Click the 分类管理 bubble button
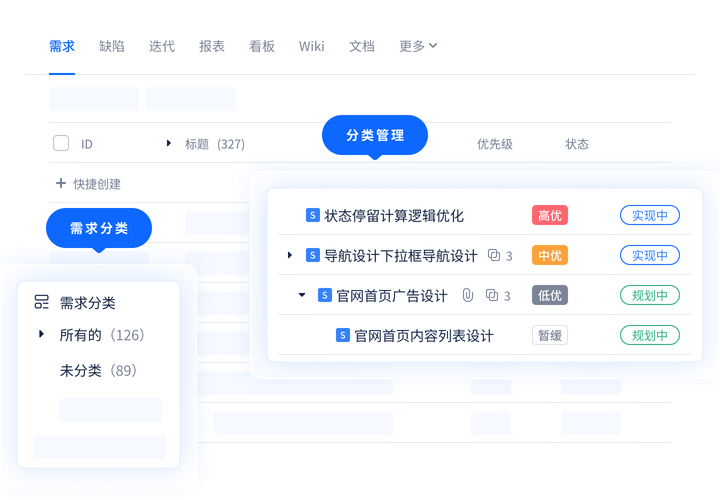This screenshot has height=500, width=720. coord(375,135)
